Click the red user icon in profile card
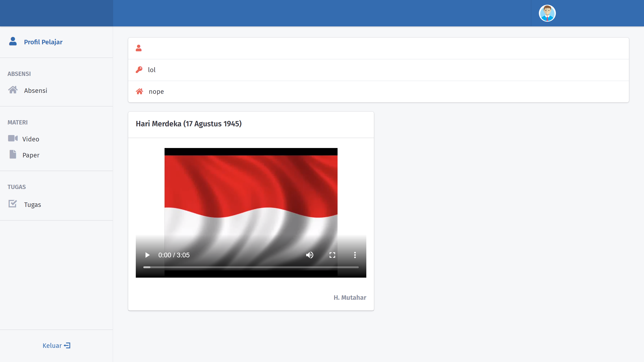This screenshot has height=362, width=644. click(x=139, y=48)
